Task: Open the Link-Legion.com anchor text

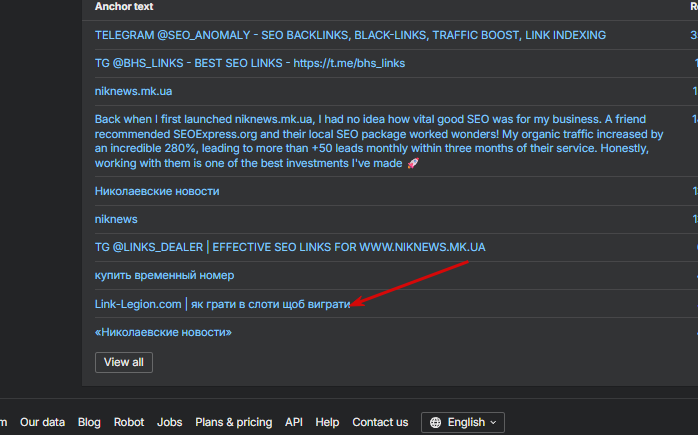Action: point(223,304)
